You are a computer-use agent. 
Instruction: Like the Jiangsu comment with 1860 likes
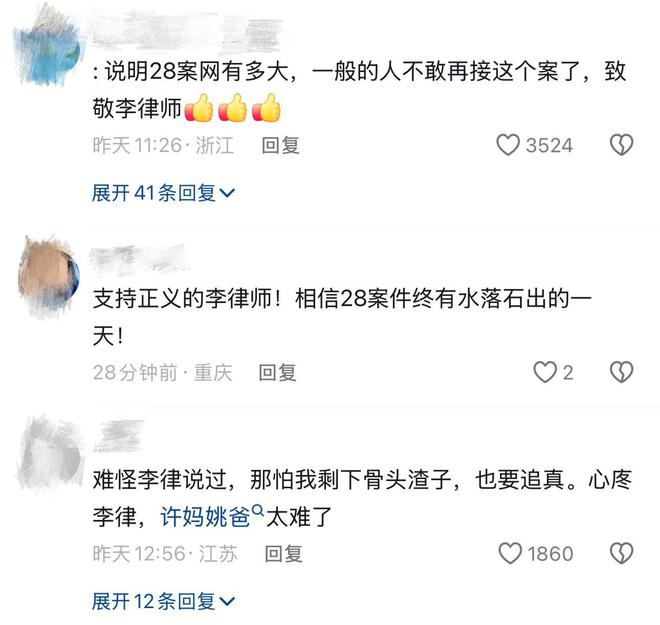pyautogui.click(x=510, y=553)
